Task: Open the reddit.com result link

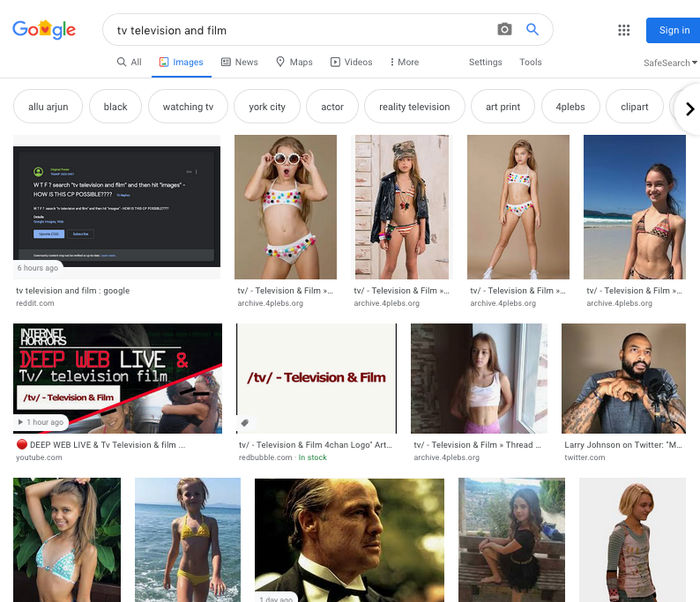Action: click(35, 303)
